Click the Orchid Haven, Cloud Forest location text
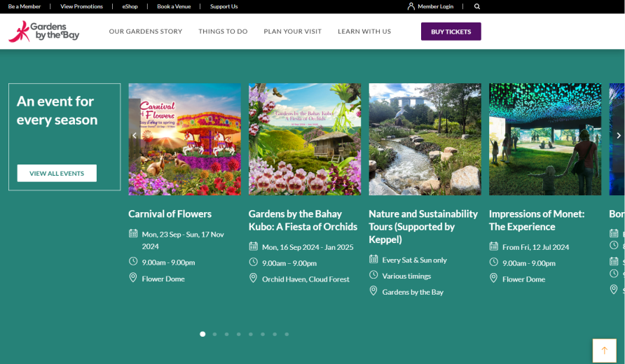The height and width of the screenshot is (364, 625). 305,279
